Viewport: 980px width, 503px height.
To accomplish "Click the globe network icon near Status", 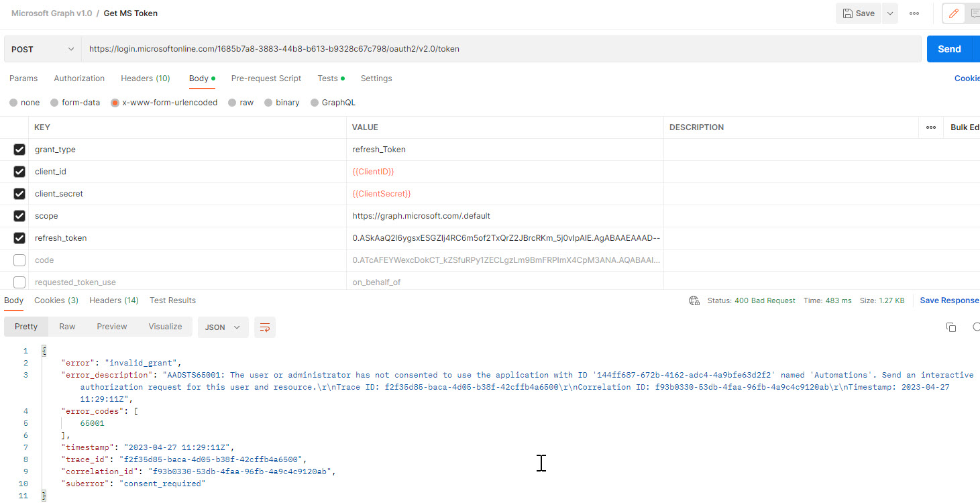I will pyautogui.click(x=694, y=300).
